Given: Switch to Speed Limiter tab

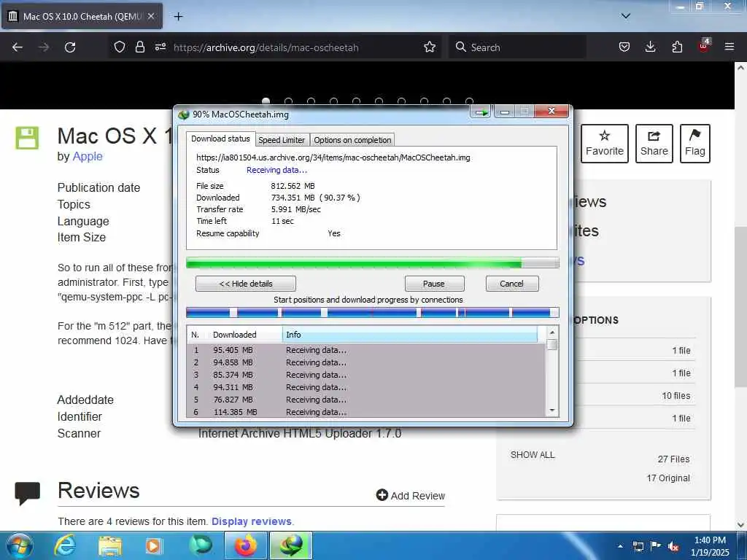Looking at the screenshot, I should click(281, 140).
